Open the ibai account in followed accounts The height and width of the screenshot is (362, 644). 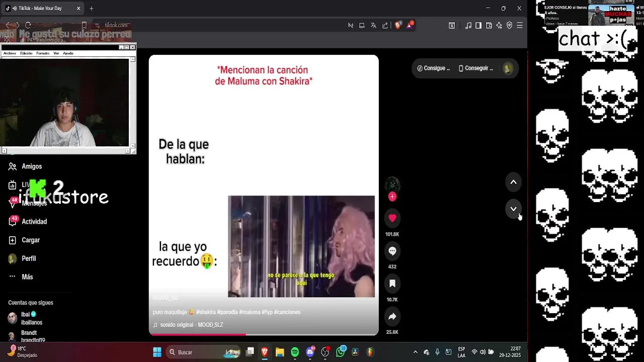click(x=25, y=318)
